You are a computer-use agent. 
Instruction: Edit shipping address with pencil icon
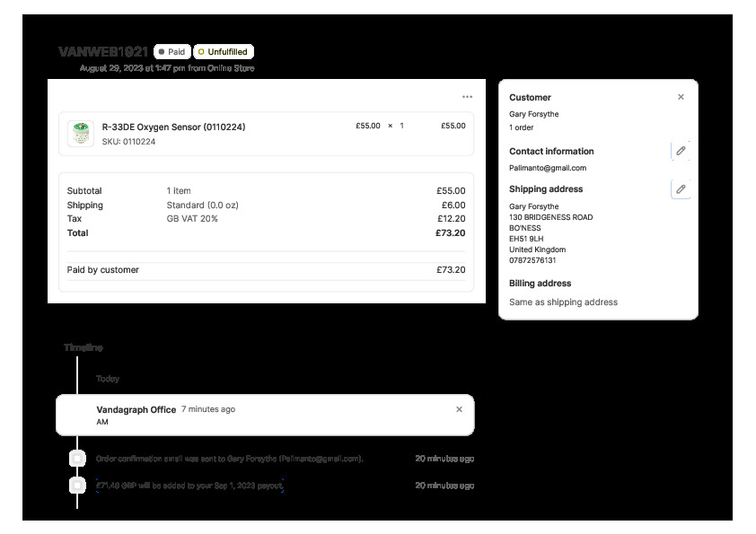tap(681, 189)
